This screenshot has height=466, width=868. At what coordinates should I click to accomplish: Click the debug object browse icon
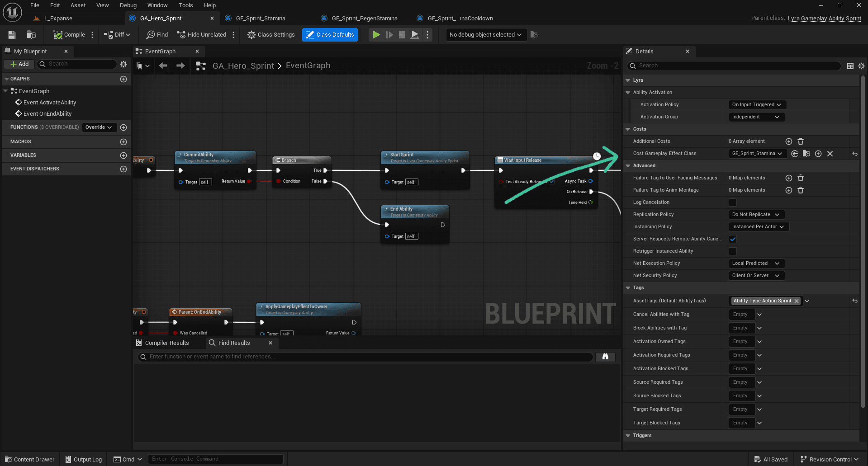(x=534, y=35)
